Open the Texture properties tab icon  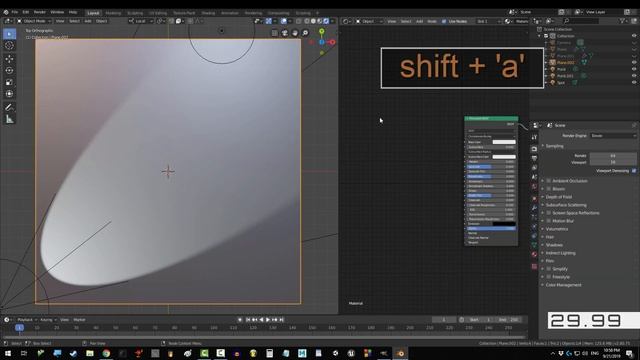pos(534,267)
